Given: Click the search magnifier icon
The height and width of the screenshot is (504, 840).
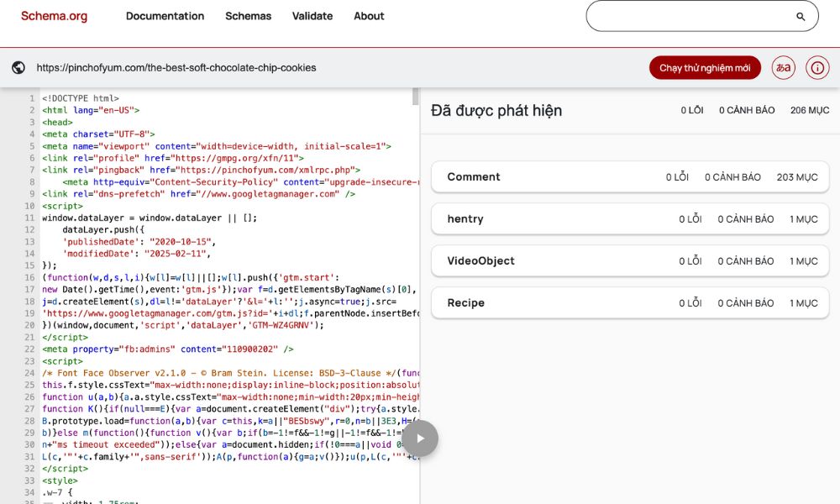Looking at the screenshot, I should 801,16.
